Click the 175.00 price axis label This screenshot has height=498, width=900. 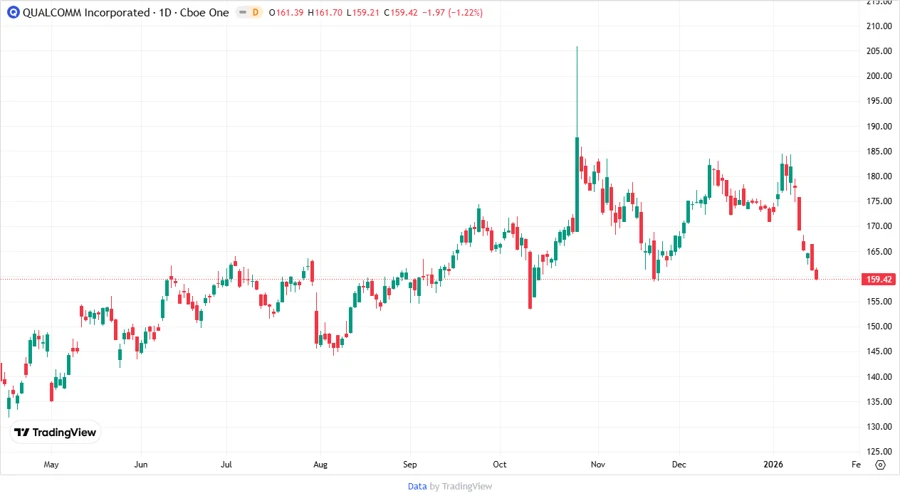[x=879, y=201]
